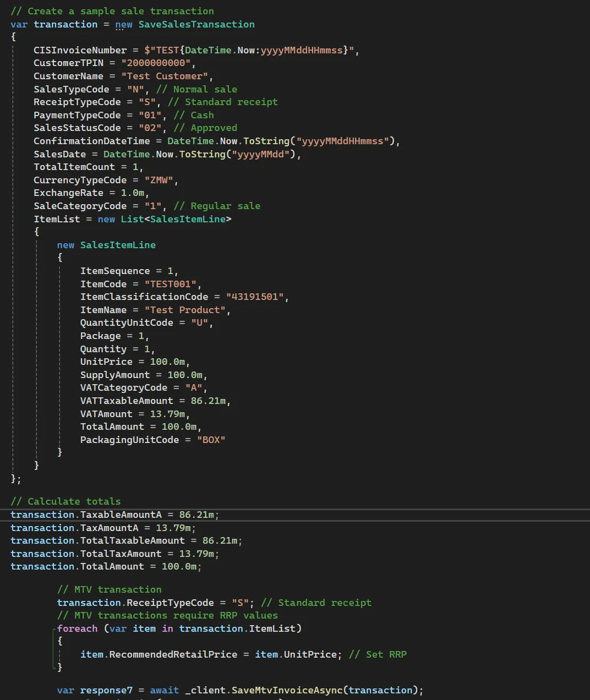Click the foreach keyword
This screenshot has height=700, width=590.
click(77, 628)
